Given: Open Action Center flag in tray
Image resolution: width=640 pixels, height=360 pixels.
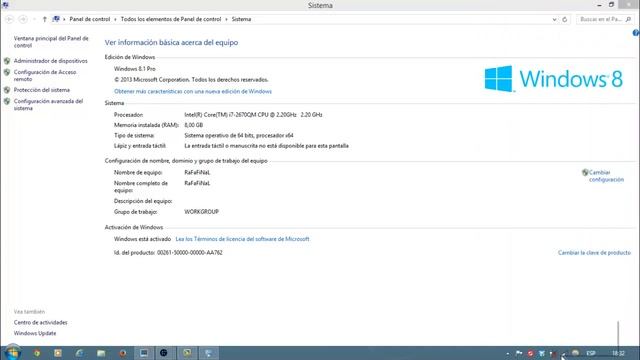Looking at the screenshot, I should 519,353.
